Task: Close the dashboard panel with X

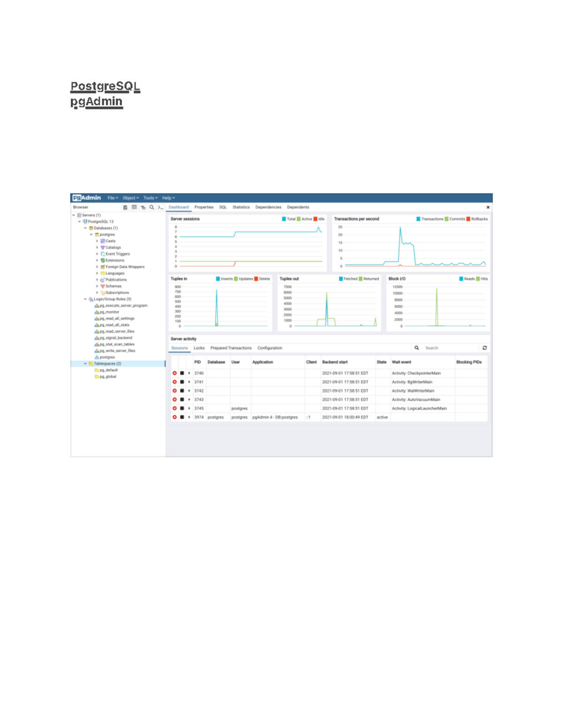Action: (x=488, y=207)
